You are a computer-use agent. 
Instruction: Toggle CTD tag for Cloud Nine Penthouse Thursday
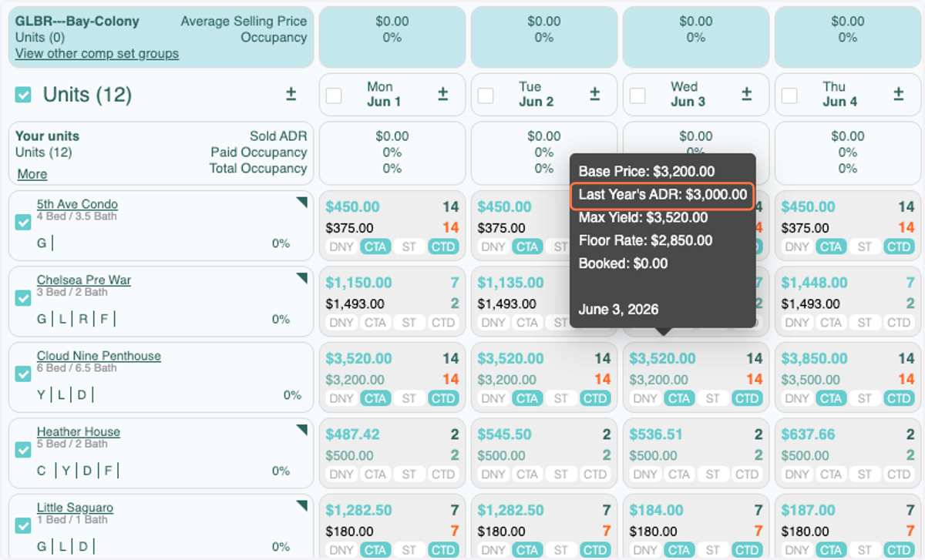pyautogui.click(x=899, y=398)
